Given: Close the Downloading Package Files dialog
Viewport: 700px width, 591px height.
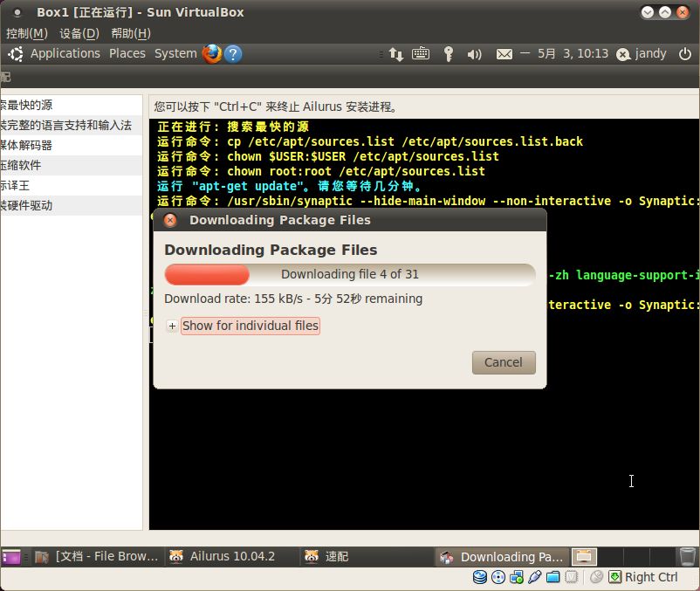Looking at the screenshot, I should [170, 220].
